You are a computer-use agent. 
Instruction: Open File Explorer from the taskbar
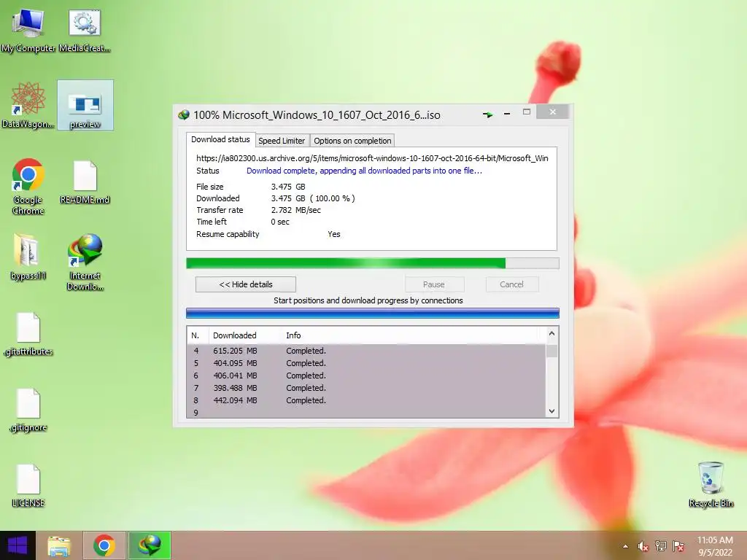59,545
